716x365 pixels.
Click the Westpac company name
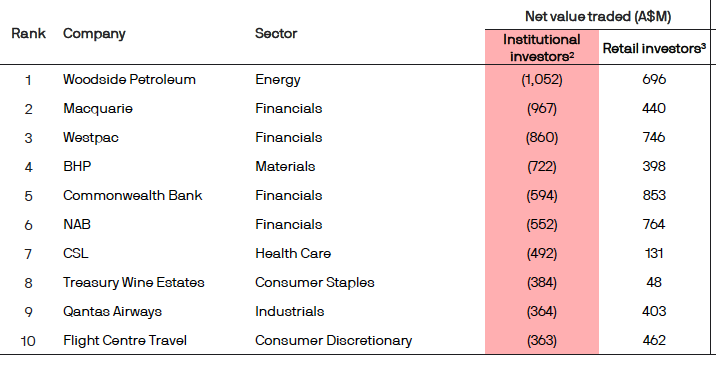[90, 138]
